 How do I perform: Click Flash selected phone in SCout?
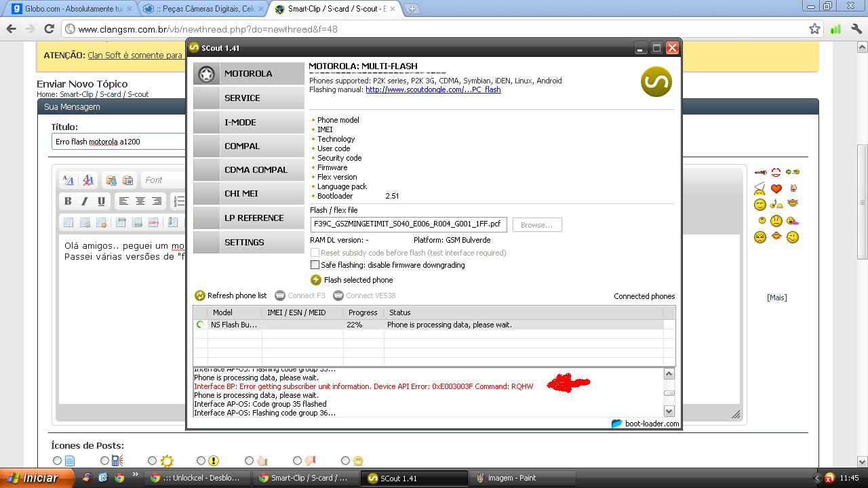[x=351, y=280]
